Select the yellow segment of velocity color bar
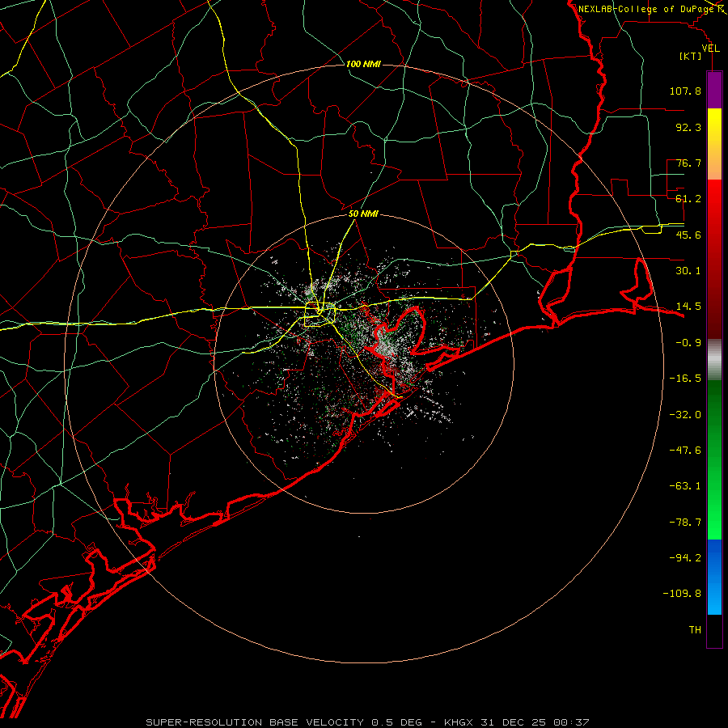The image size is (728, 728). coord(714,144)
